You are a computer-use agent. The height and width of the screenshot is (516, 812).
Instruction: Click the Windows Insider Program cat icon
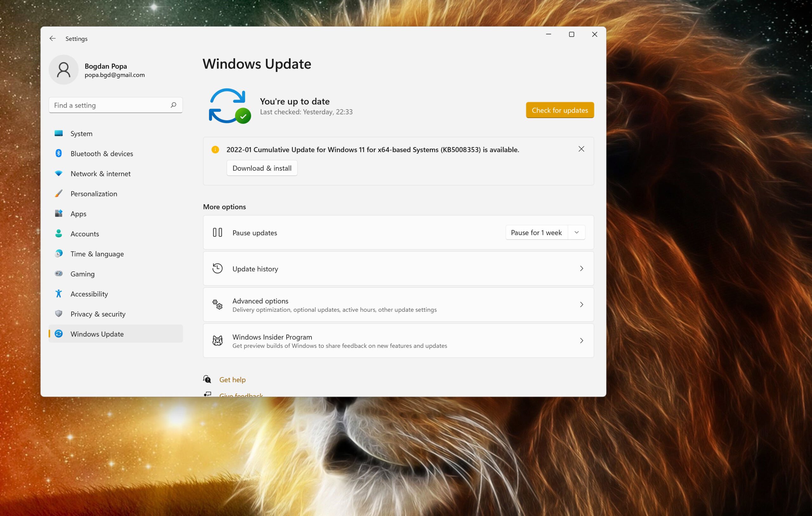click(x=218, y=341)
